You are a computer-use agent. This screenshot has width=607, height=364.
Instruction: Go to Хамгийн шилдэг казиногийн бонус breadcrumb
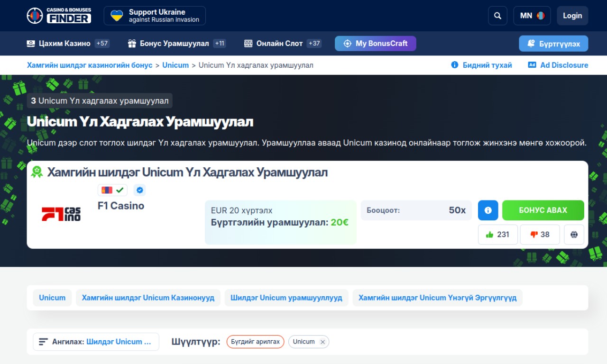pos(90,65)
